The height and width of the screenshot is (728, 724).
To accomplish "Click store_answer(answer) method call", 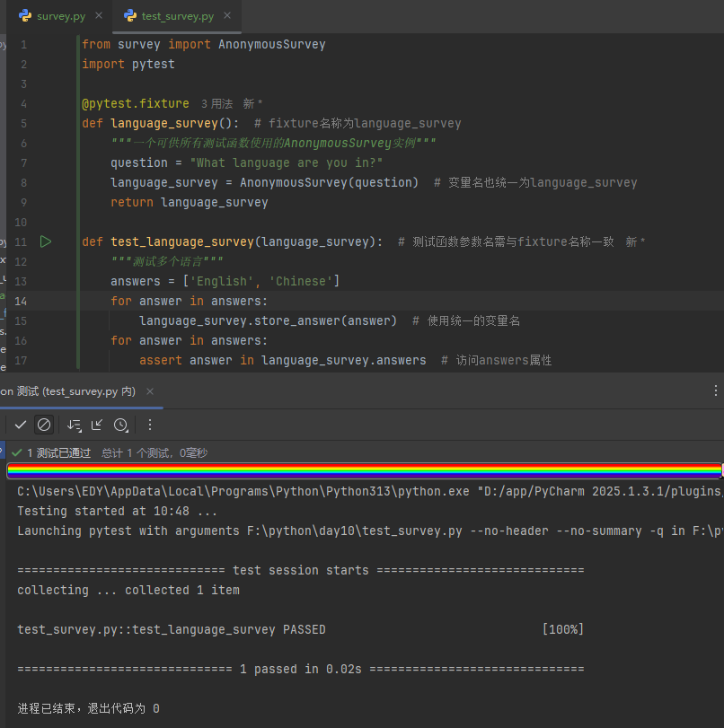I will (325, 320).
